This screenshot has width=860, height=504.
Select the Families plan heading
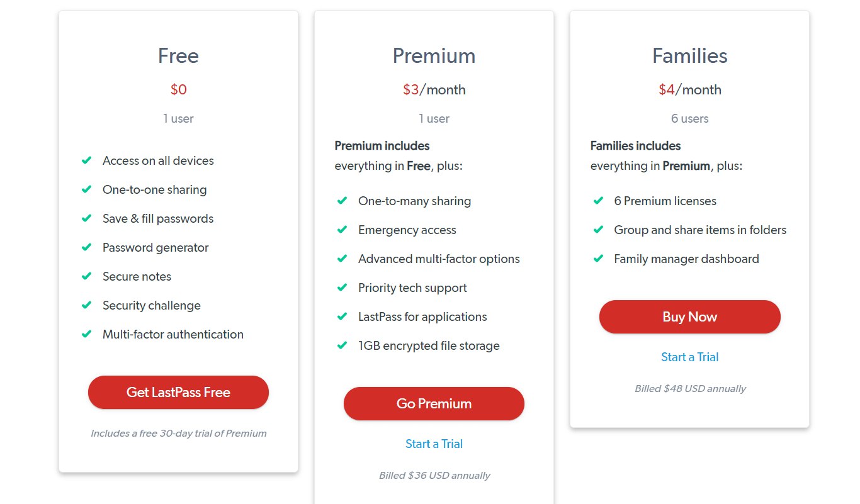coord(689,56)
